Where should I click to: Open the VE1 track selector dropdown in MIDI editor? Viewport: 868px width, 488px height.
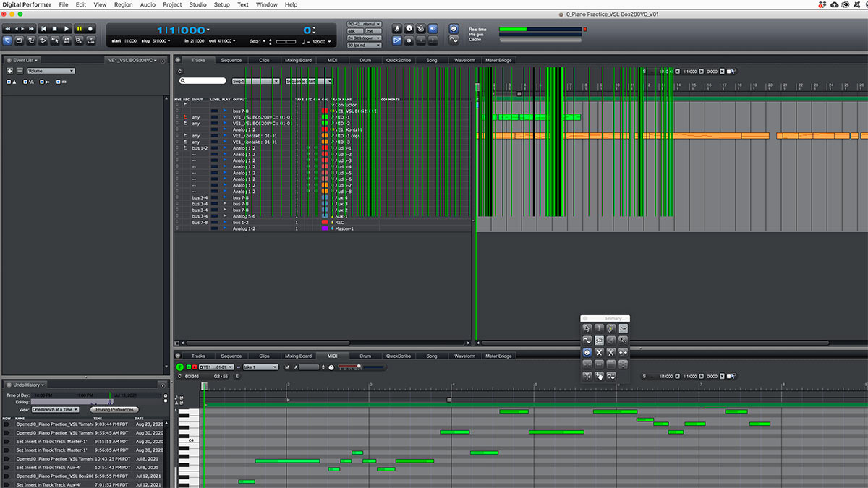pos(216,367)
